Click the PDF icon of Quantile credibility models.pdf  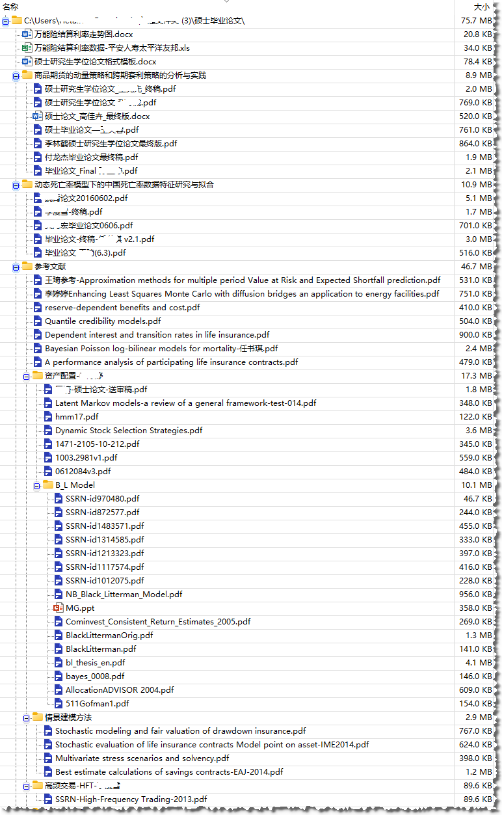tap(38, 321)
